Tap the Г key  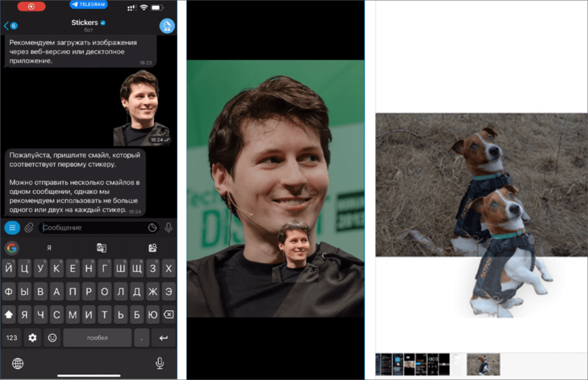105,268
